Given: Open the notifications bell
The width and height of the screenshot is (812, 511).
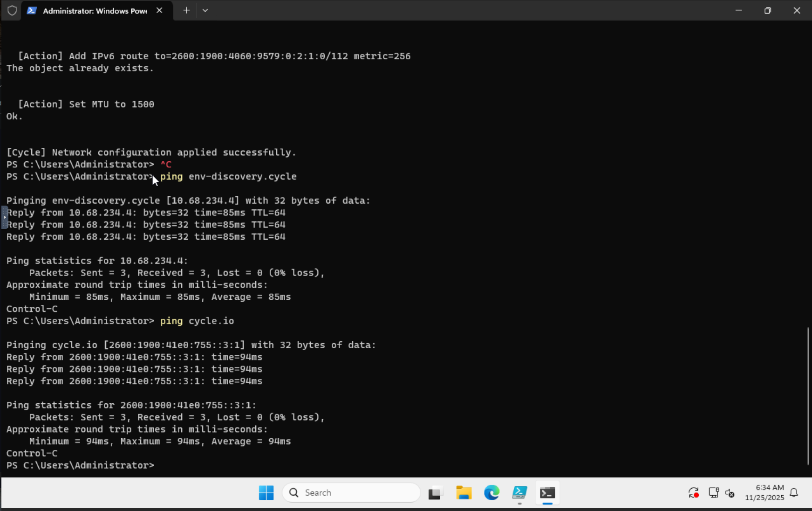Looking at the screenshot, I should 793,493.
